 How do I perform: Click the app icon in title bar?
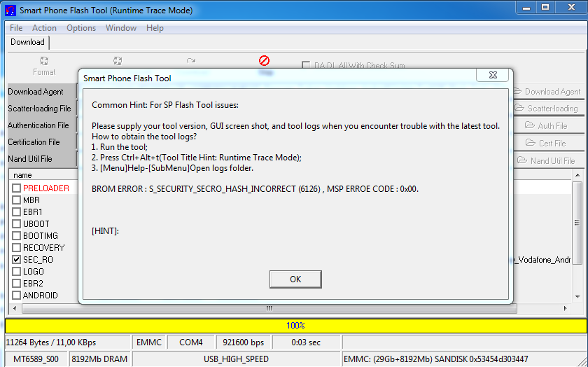pyautogui.click(x=10, y=10)
